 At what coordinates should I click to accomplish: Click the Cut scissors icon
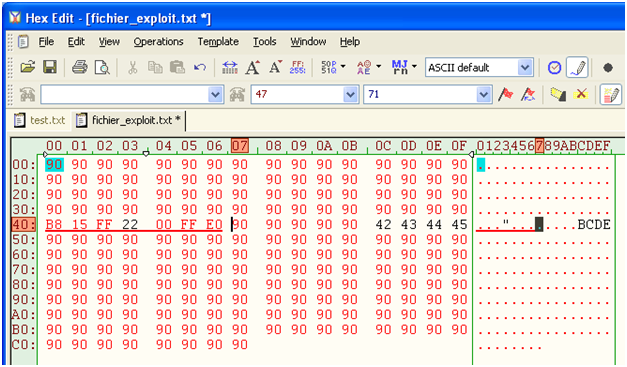coord(132,67)
